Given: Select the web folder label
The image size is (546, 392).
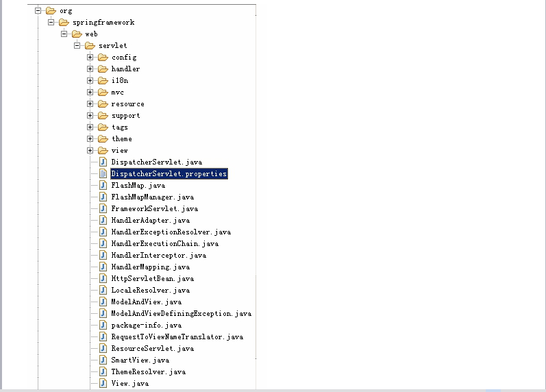Looking at the screenshot, I should (91, 34).
